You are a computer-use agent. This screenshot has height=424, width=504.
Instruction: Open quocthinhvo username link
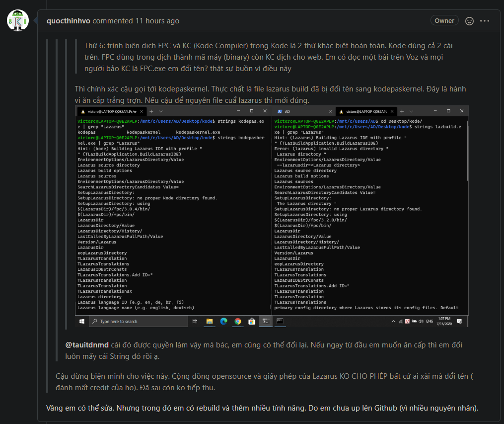coord(68,21)
